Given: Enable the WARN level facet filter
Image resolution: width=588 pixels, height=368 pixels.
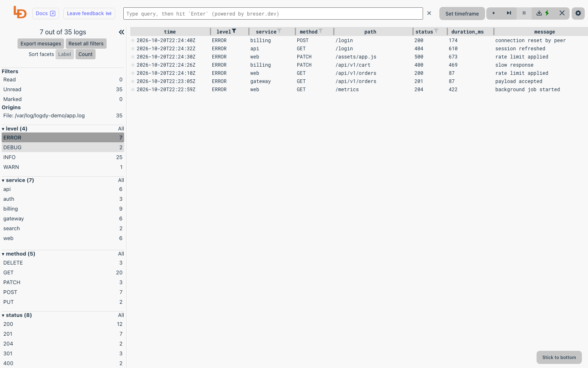Looking at the screenshot, I should 63,167.
